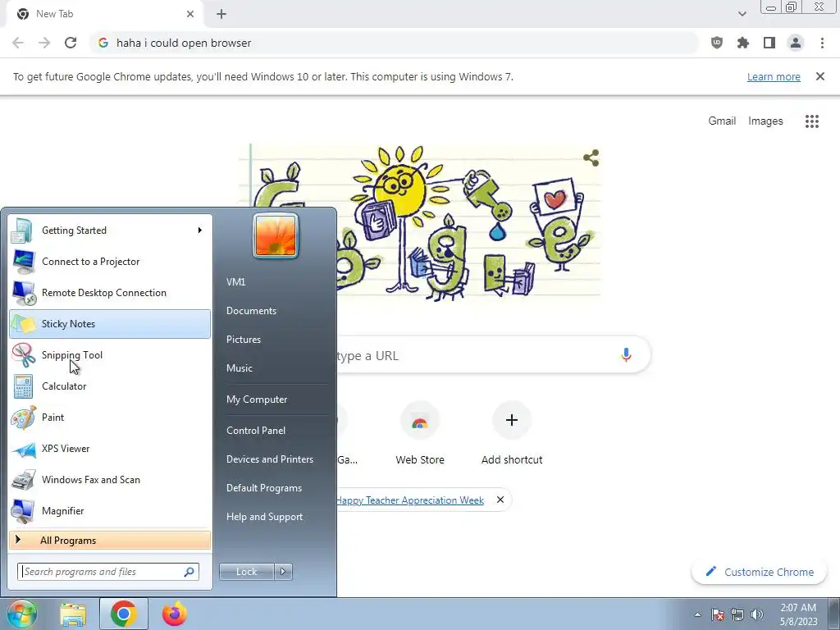The height and width of the screenshot is (630, 840).
Task: Expand All Programs list
Action: pos(110,541)
